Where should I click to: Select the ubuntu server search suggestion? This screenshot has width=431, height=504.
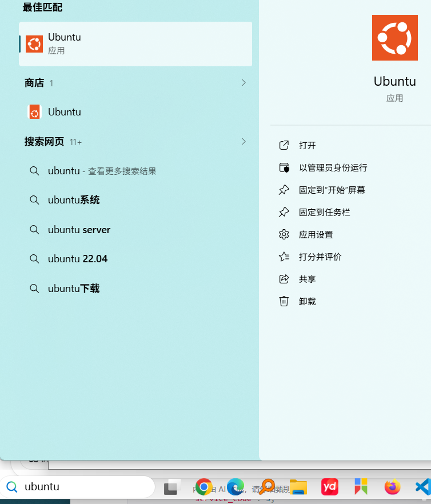coord(135,230)
